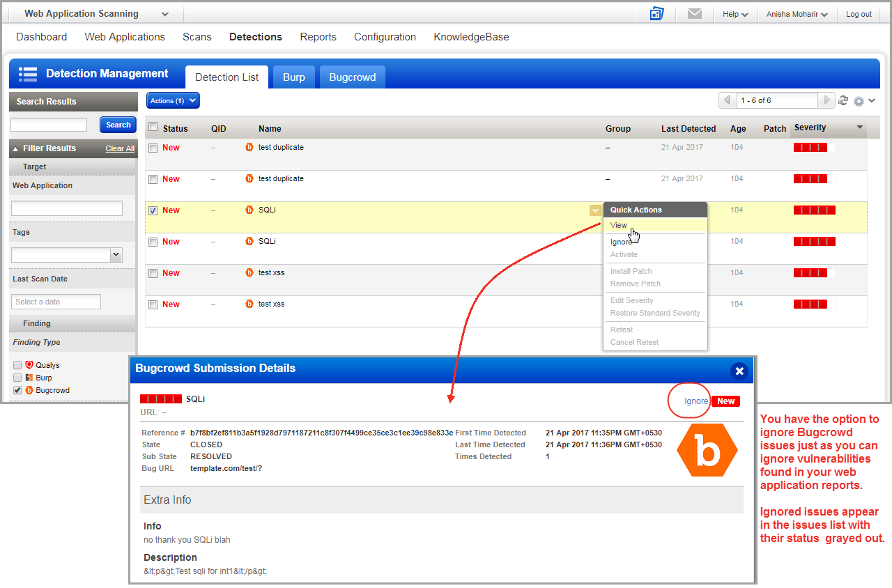Click the quick actions arrow on SQLi row
Viewport: 892px width, 588px height.
point(594,210)
